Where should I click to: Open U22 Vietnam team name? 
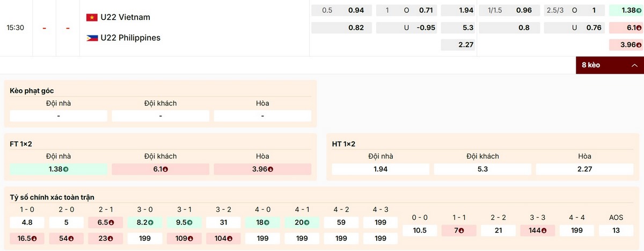tap(125, 17)
